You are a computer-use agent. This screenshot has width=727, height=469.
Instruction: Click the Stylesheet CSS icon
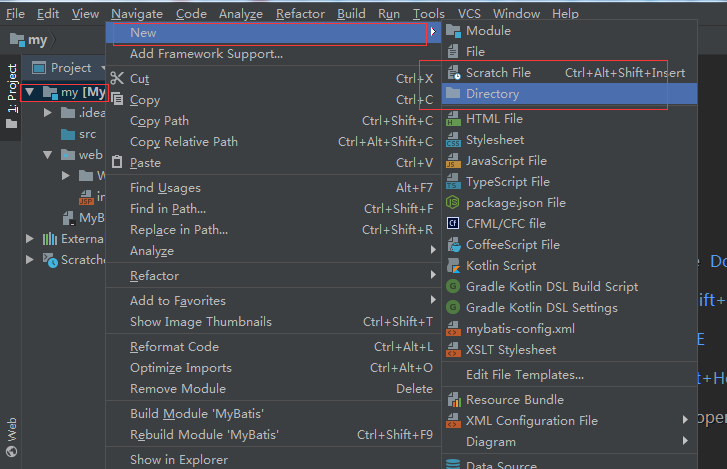453,140
